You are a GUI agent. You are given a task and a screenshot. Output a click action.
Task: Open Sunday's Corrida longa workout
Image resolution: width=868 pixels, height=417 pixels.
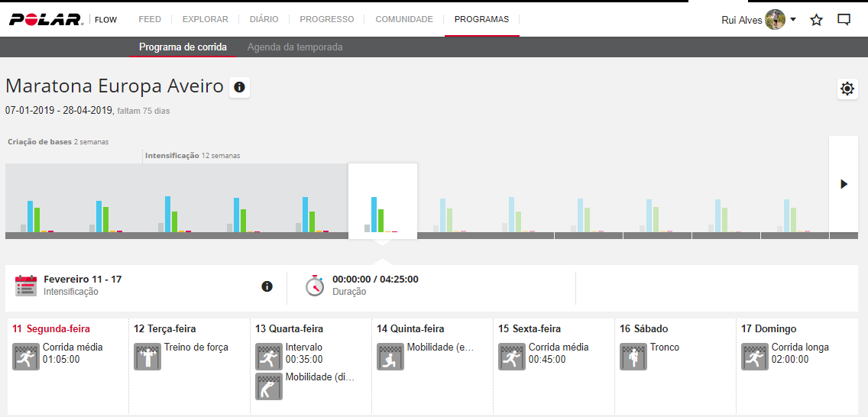pos(800,347)
